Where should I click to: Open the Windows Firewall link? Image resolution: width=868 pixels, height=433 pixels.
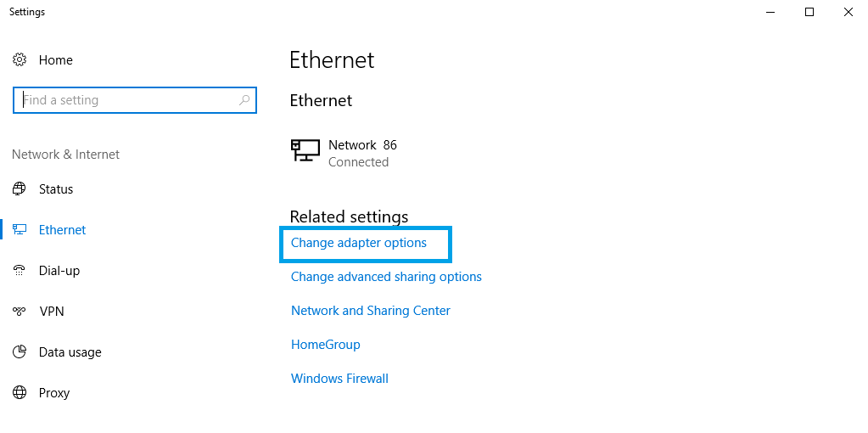[x=339, y=379]
